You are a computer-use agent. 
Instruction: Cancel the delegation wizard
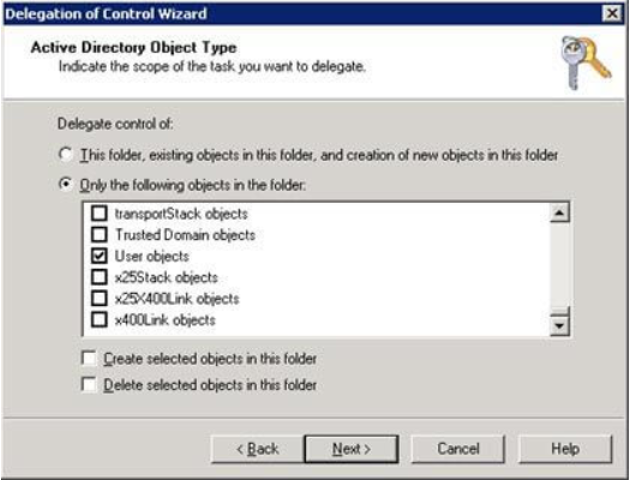click(x=458, y=449)
